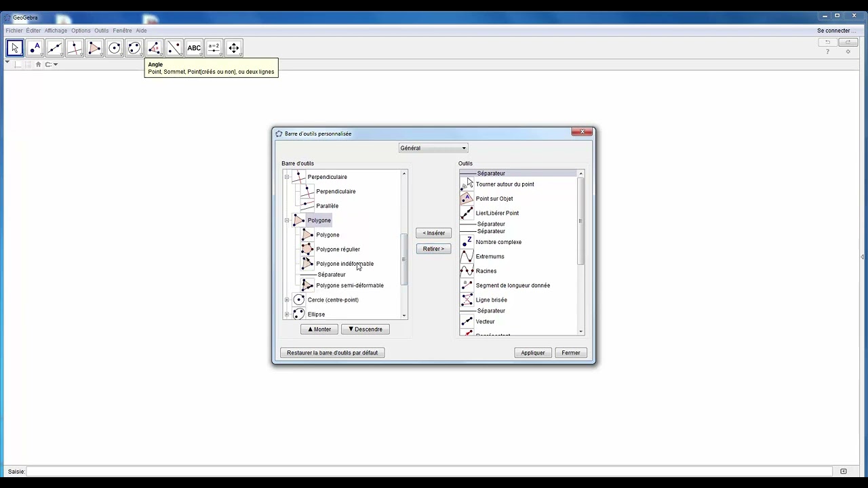Viewport: 868px width, 488px height.
Task: Select the Circle with center tool in toolbar
Action: [114, 47]
